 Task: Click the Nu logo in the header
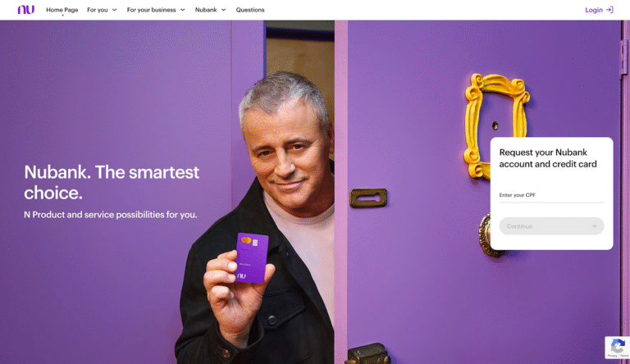[x=26, y=10]
